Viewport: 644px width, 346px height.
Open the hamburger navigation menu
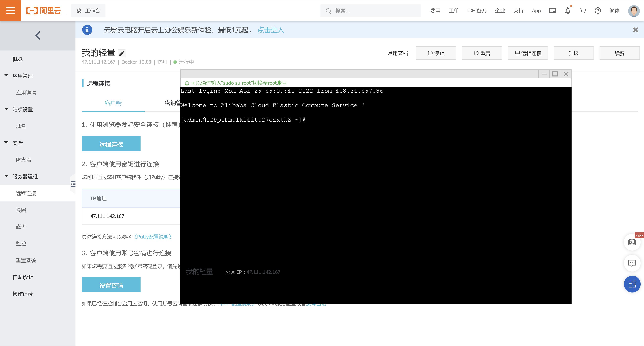pos(10,11)
